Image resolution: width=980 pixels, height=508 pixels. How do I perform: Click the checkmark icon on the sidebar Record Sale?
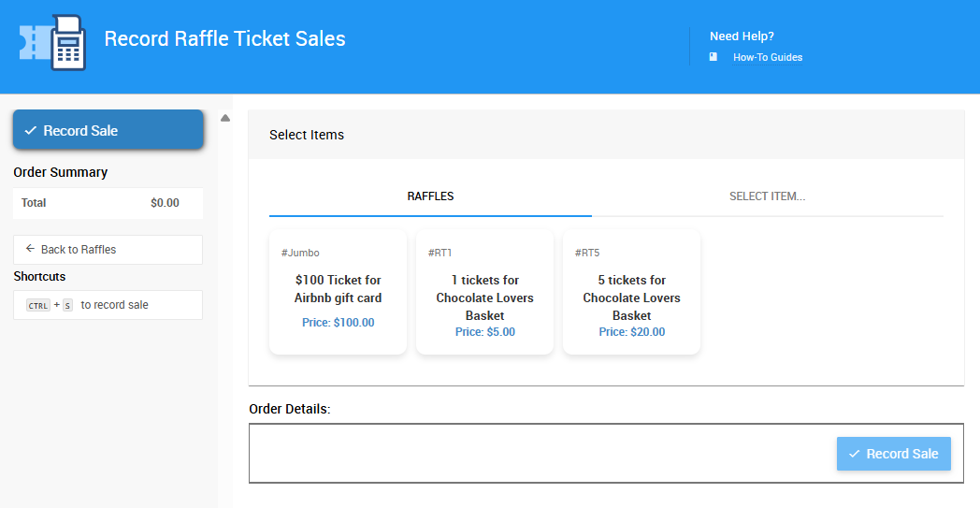[30, 131]
